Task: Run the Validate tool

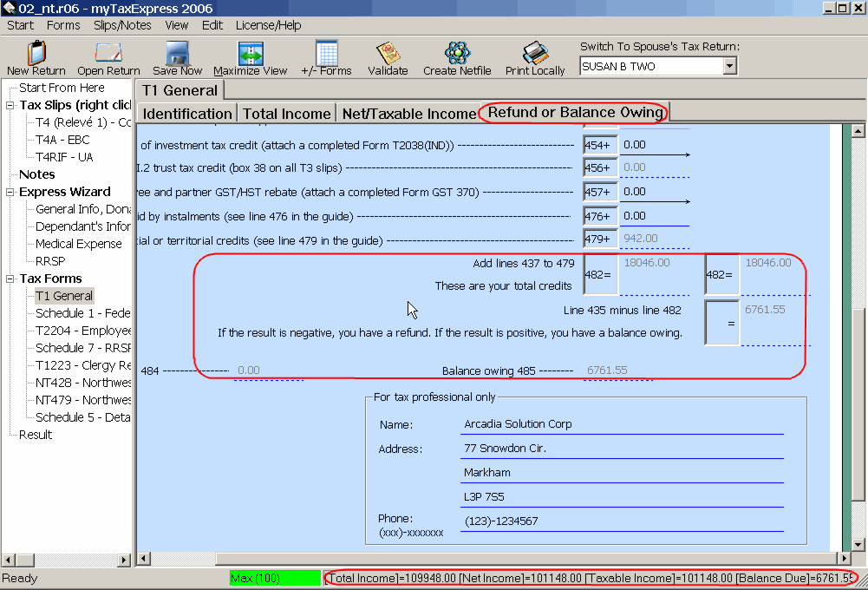Action: coord(388,54)
